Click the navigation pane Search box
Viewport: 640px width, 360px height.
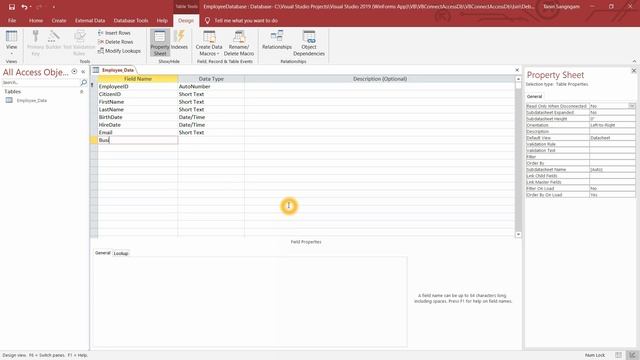40,82
